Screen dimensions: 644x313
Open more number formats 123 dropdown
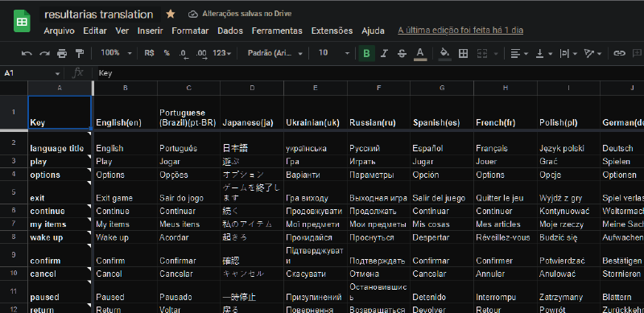tap(222, 53)
